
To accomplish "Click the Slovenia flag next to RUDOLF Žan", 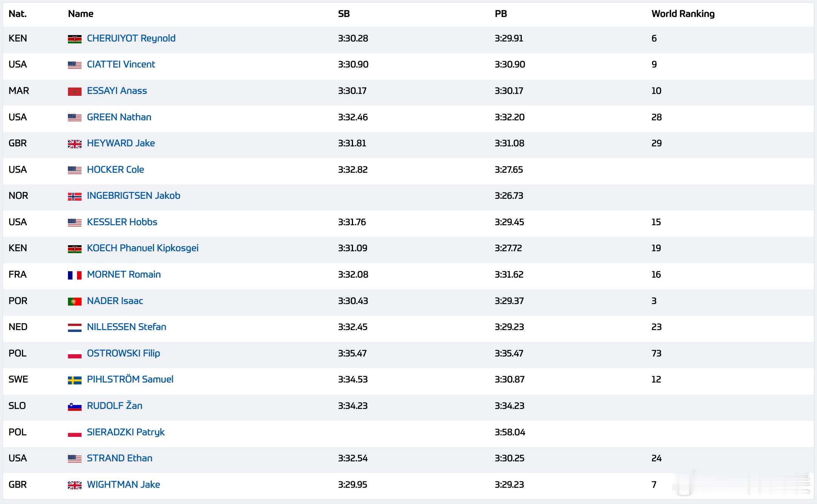I will [74, 406].
